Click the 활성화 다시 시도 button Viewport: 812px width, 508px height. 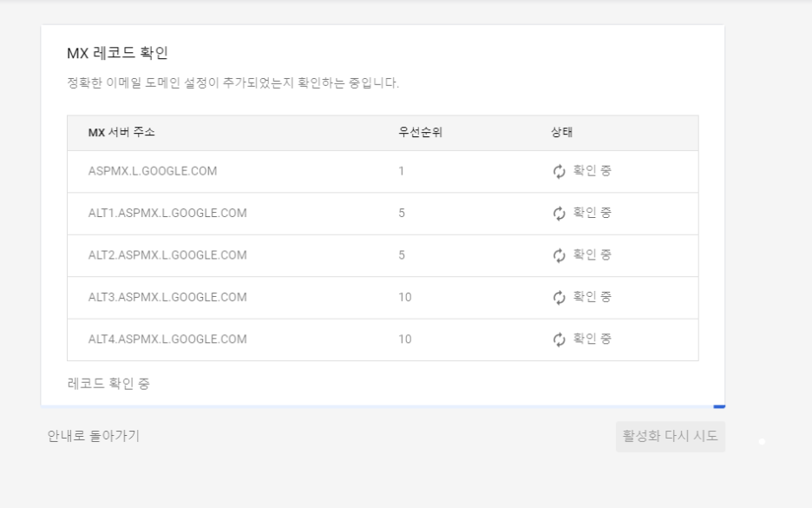670,437
